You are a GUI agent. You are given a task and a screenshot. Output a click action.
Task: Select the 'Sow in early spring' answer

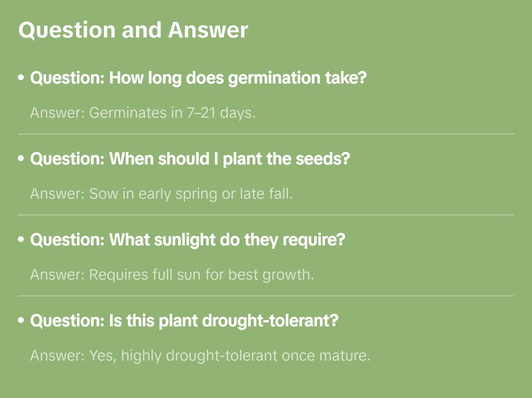161,194
